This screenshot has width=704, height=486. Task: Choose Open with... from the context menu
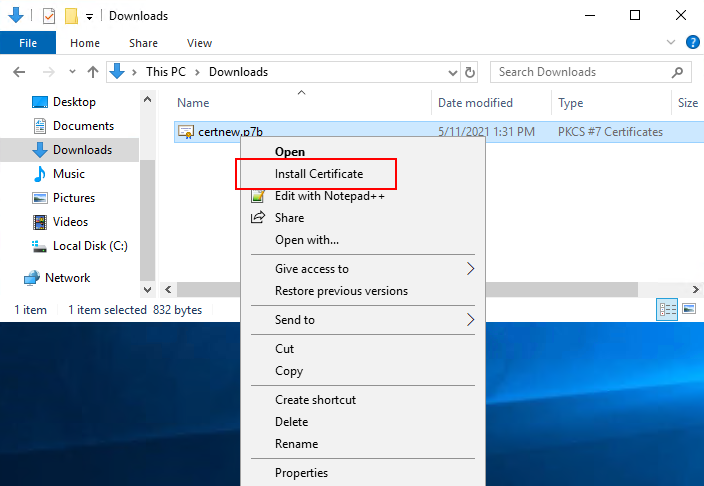(363, 240)
